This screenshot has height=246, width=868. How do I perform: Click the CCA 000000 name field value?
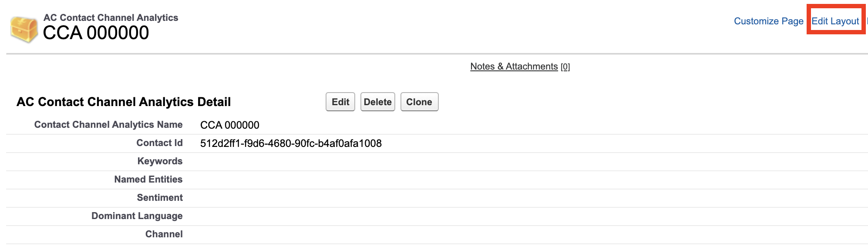(229, 125)
